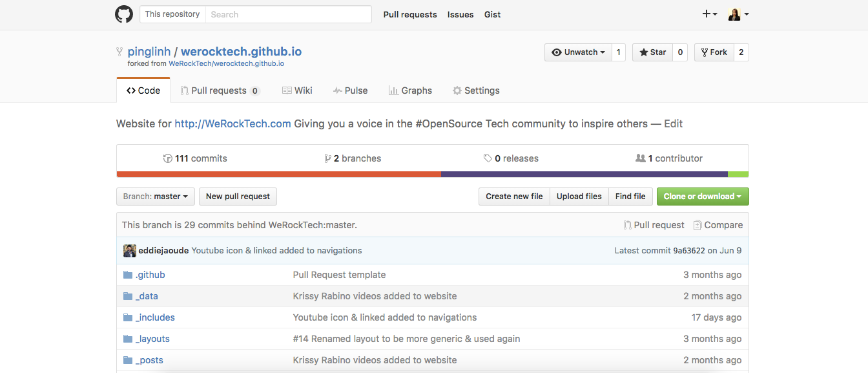The height and width of the screenshot is (373, 868).
Task: Open the Settings gear tab
Action: click(476, 91)
